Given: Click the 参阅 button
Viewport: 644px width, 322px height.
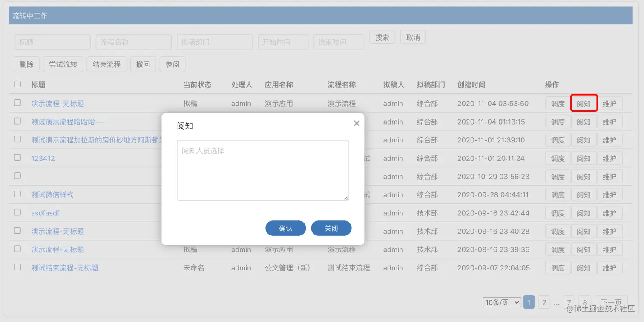Looking at the screenshot, I should (172, 64).
